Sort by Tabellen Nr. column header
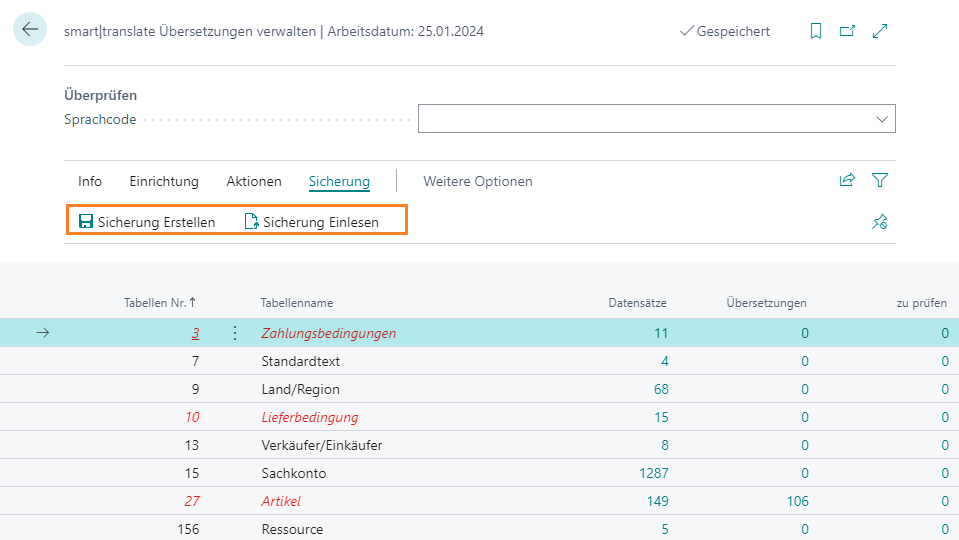Viewport: 959px width, 540px height. 159,302
